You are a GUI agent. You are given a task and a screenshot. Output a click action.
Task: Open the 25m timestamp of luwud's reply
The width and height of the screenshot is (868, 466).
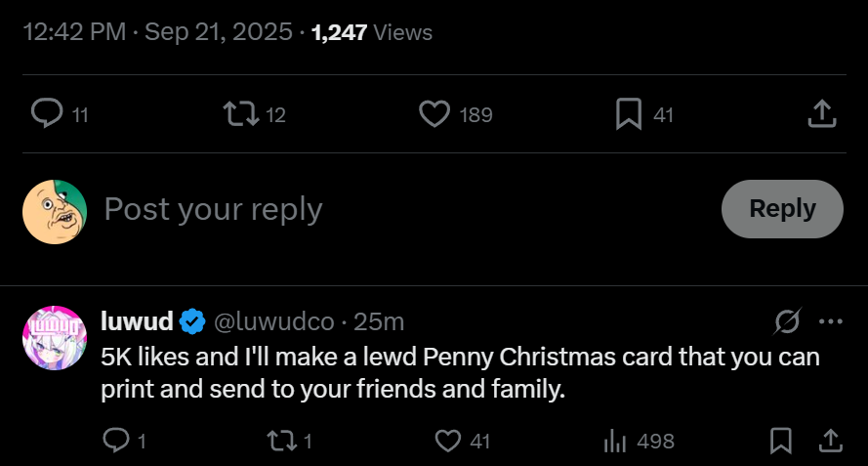[x=379, y=320]
